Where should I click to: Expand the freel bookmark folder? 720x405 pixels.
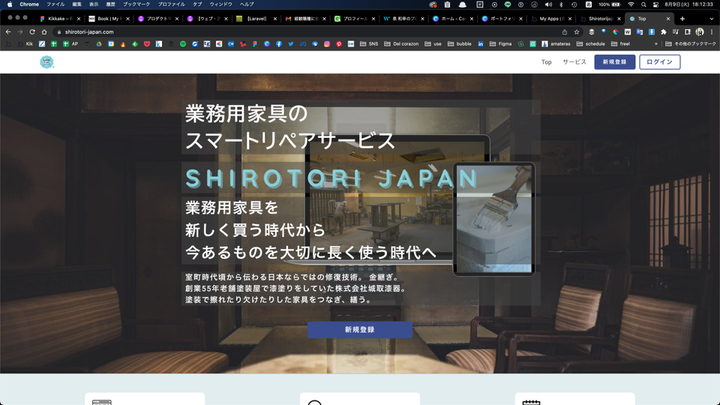(x=620, y=44)
